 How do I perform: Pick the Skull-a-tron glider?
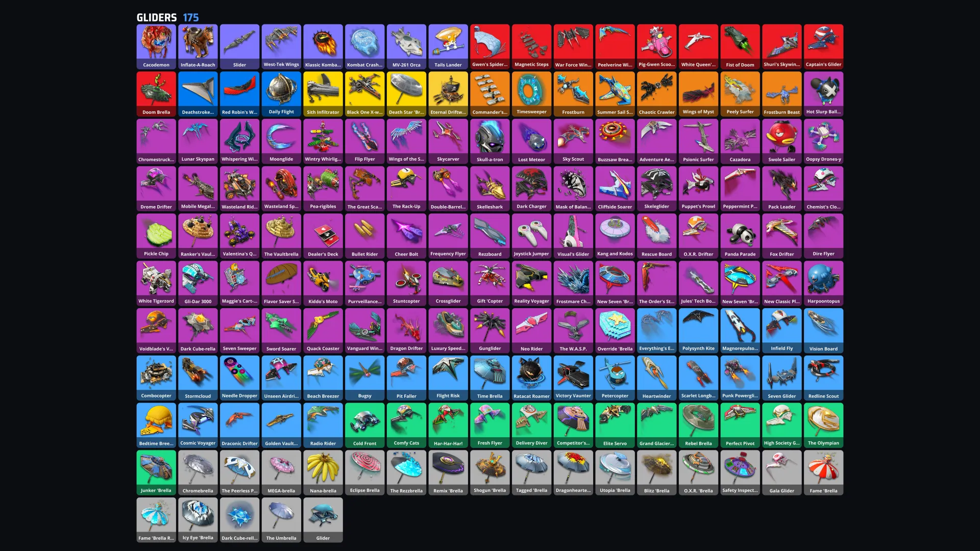490,141
